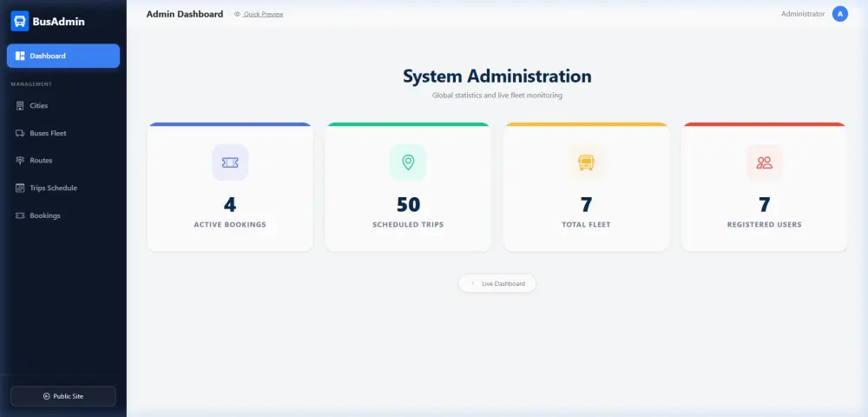Screen dimensions: 868x417
Task: Click the Quick Preview eye icon
Action: [x=238, y=15]
